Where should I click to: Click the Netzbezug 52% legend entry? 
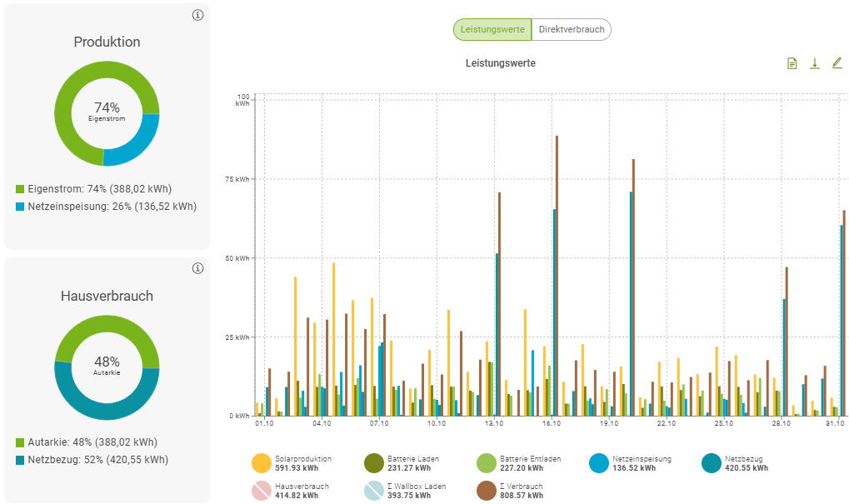pyautogui.click(x=92, y=460)
